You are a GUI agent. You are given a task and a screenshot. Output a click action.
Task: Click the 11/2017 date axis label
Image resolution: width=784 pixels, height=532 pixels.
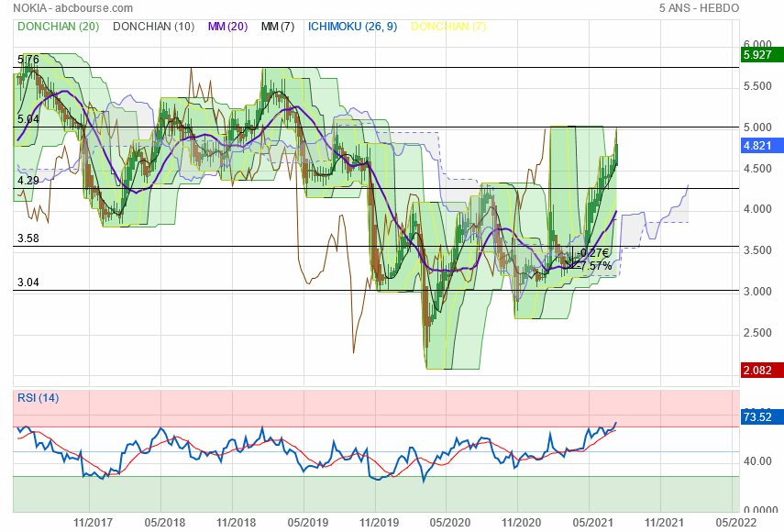93,523
